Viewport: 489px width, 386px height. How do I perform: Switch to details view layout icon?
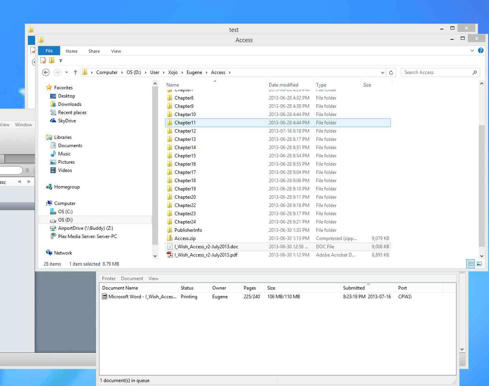tap(470, 264)
